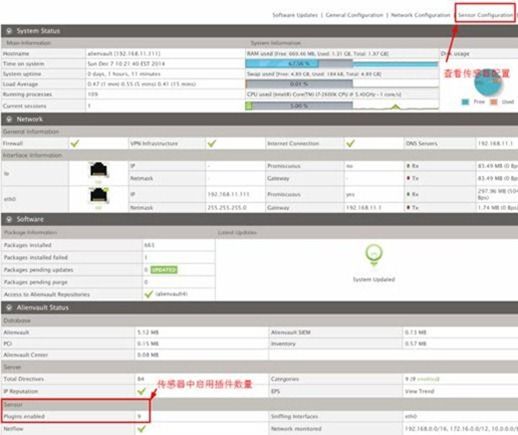The width and height of the screenshot is (518, 435).
Task: Open the General Configuration link
Action: [x=354, y=15]
